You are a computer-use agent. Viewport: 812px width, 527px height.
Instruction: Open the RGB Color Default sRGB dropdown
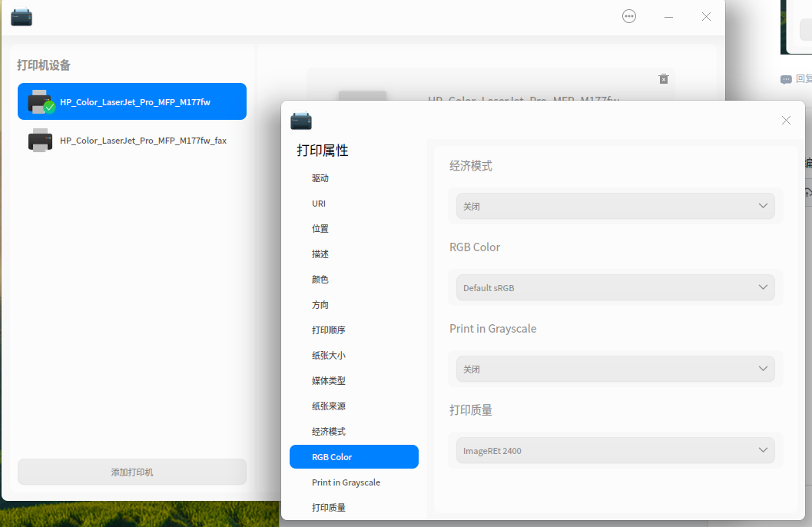(615, 287)
